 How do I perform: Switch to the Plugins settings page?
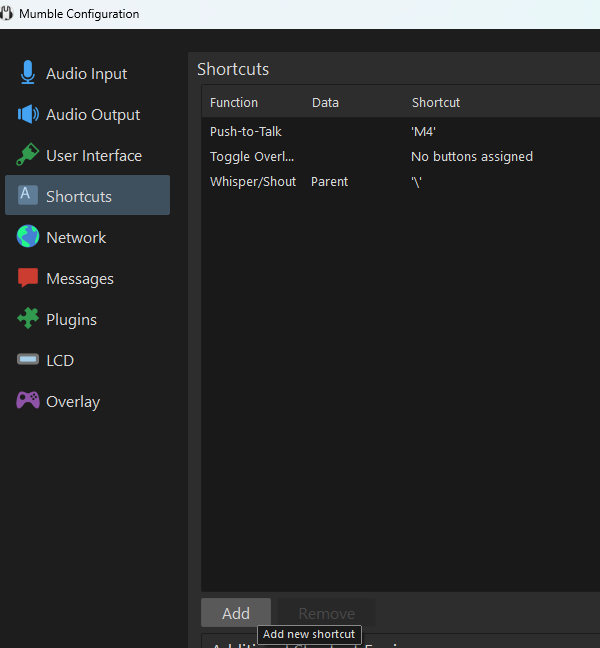pos(87,319)
